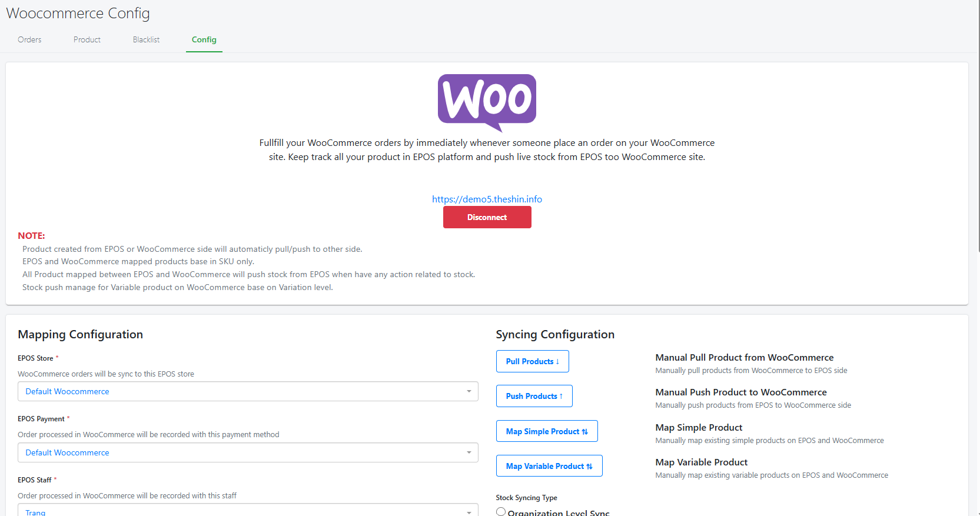Click Default Woocommerce value in EPOS Payment
The image size is (980, 516).
67,452
